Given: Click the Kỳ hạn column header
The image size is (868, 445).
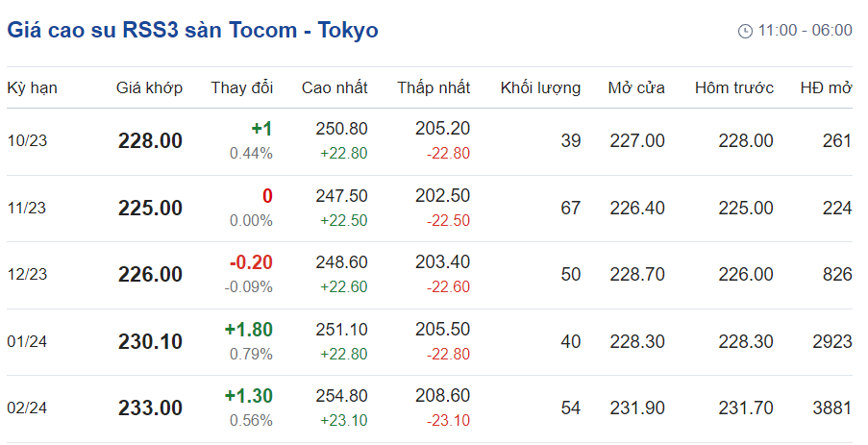Looking at the screenshot, I should coord(32,88).
